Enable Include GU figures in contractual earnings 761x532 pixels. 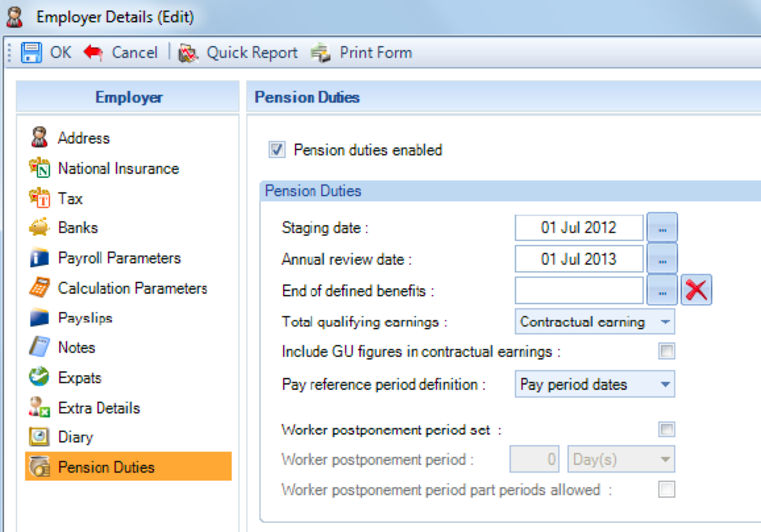point(666,351)
